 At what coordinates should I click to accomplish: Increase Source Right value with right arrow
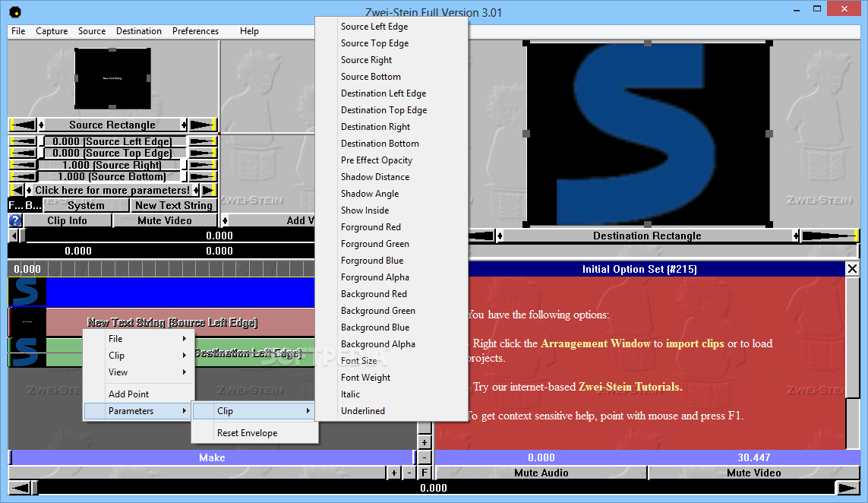pos(203,165)
